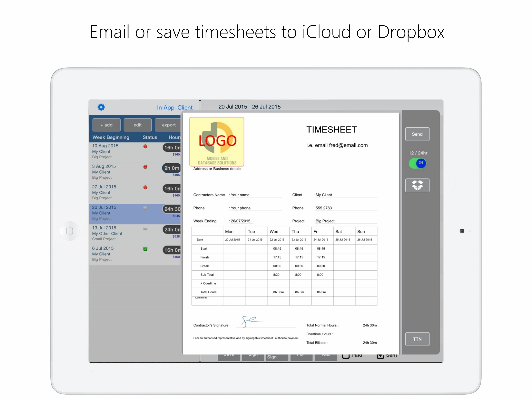Click the export button
Viewport: 532px width, 399px height.
click(168, 125)
